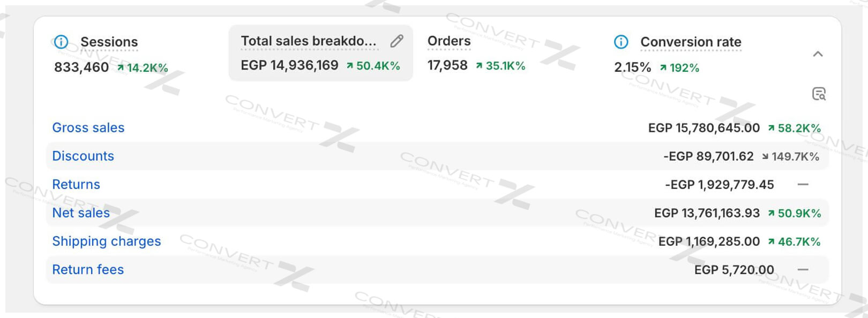Open the Return fees link
The image size is (868, 318).
[x=88, y=269]
